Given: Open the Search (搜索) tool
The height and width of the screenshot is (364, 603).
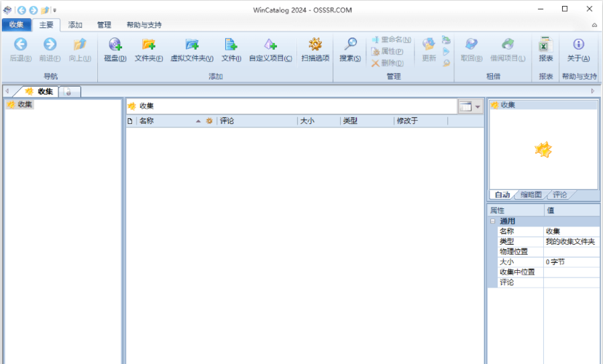Looking at the screenshot, I should click(x=350, y=45).
